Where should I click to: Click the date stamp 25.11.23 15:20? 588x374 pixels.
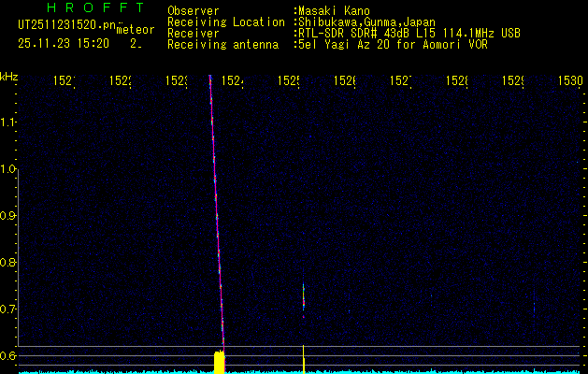coord(64,43)
